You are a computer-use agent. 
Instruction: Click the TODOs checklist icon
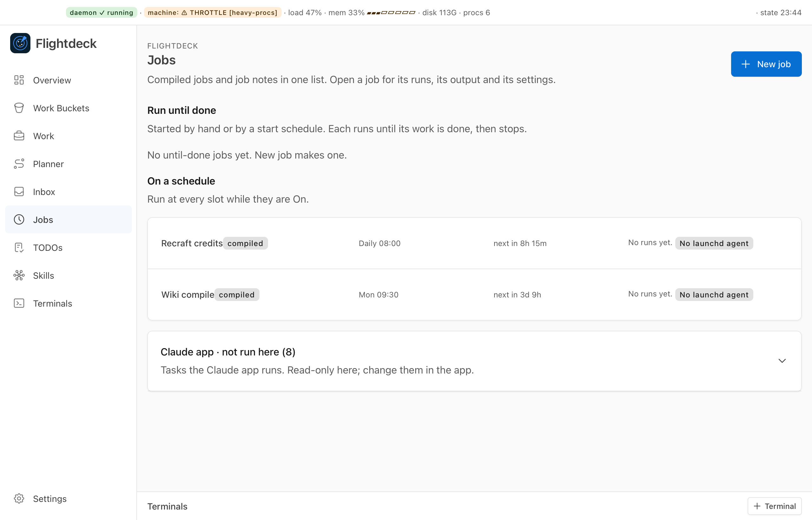(x=19, y=248)
